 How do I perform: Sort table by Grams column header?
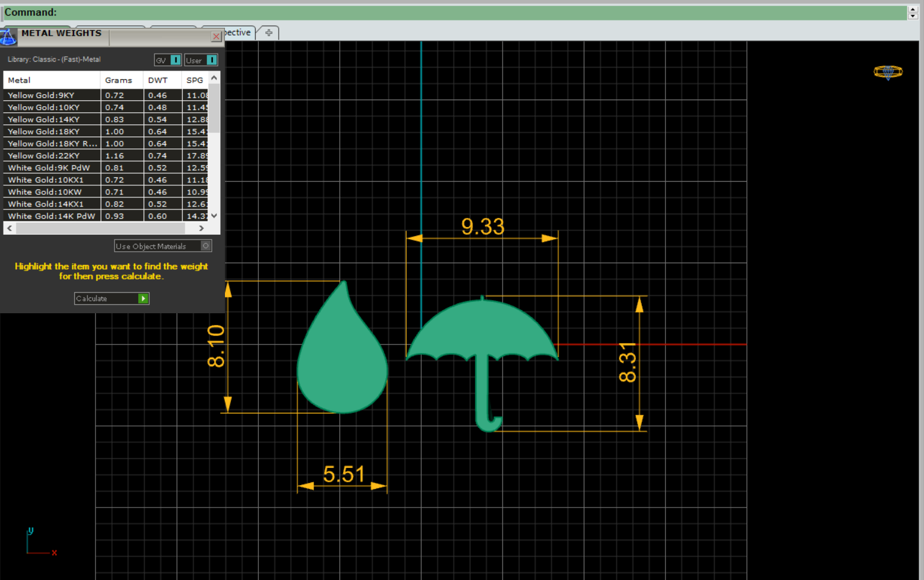click(x=118, y=80)
